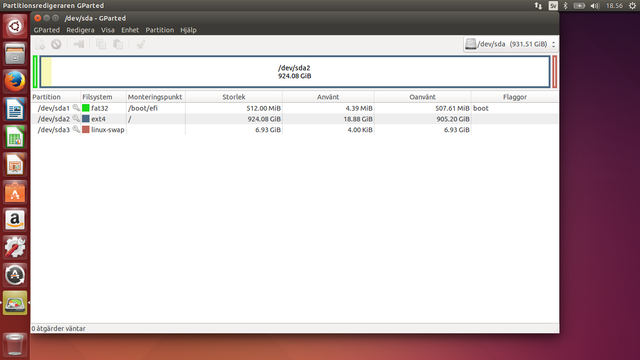The width and height of the screenshot is (640, 360).
Task: Select the red sda3 sliver in disk graphic
Action: (555, 72)
